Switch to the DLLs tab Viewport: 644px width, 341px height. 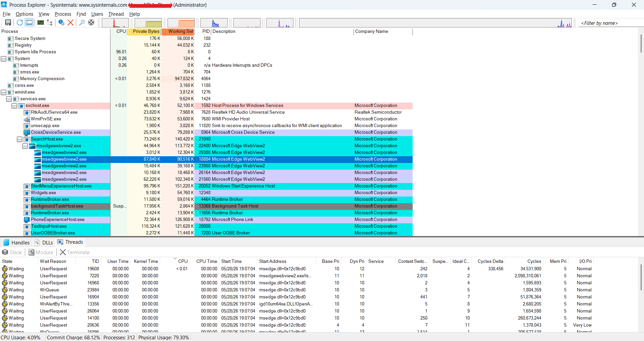point(44,242)
